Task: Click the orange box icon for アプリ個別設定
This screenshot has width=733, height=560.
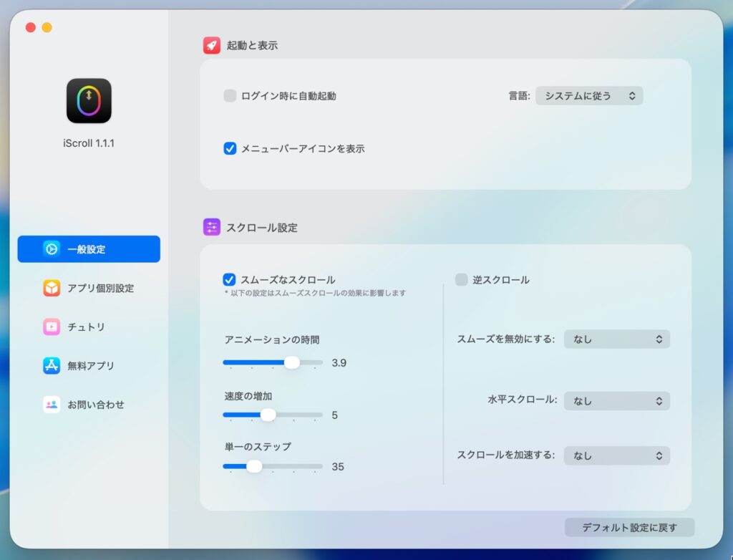Action: 52,288
